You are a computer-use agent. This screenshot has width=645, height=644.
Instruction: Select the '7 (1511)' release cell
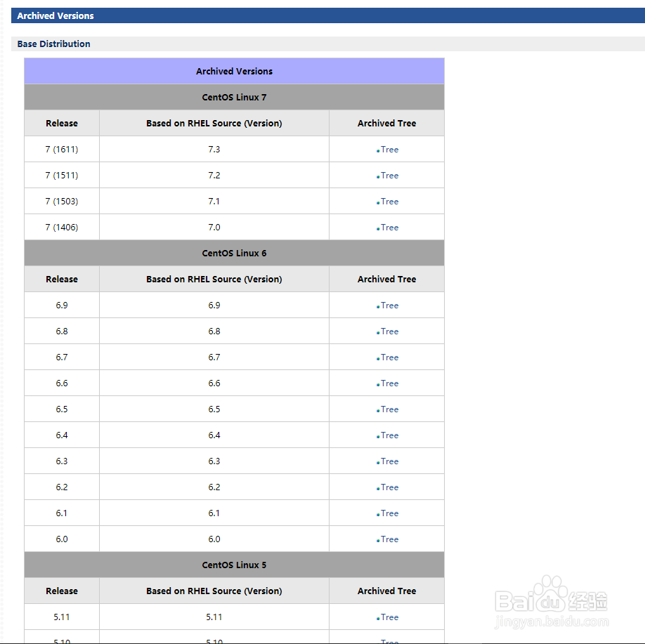coord(62,175)
